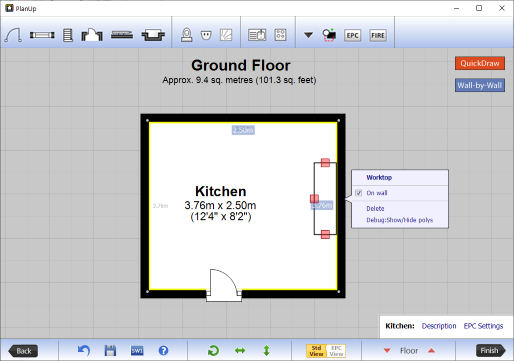Click the bottom worktop resize handle
The width and height of the screenshot is (514, 361).
point(325,234)
